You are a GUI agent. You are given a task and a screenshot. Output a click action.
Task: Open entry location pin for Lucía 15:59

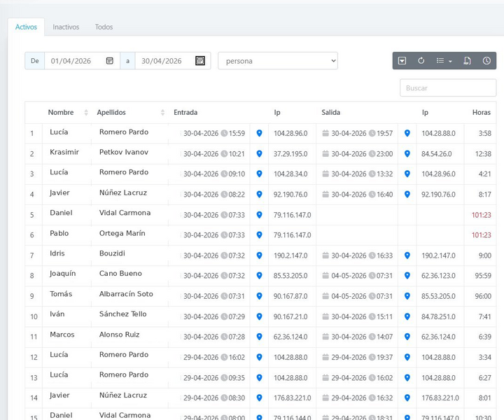(x=260, y=133)
